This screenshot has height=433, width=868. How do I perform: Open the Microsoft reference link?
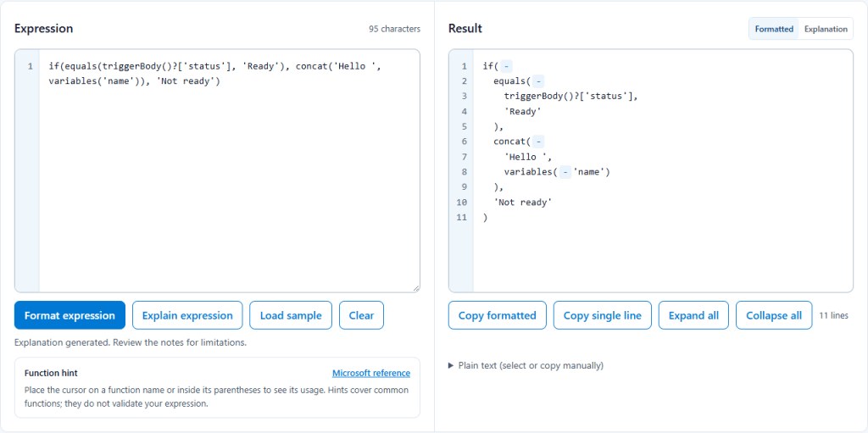point(371,373)
